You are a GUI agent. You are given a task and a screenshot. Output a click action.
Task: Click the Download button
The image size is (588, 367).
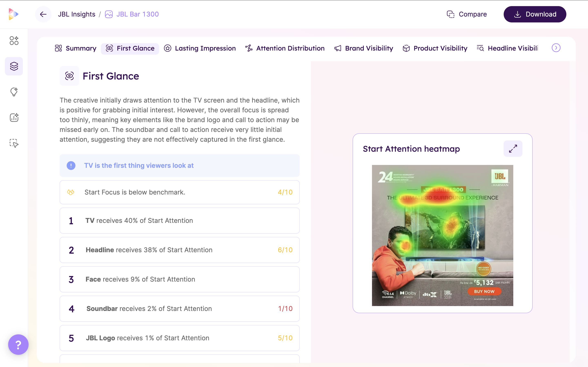click(x=535, y=14)
